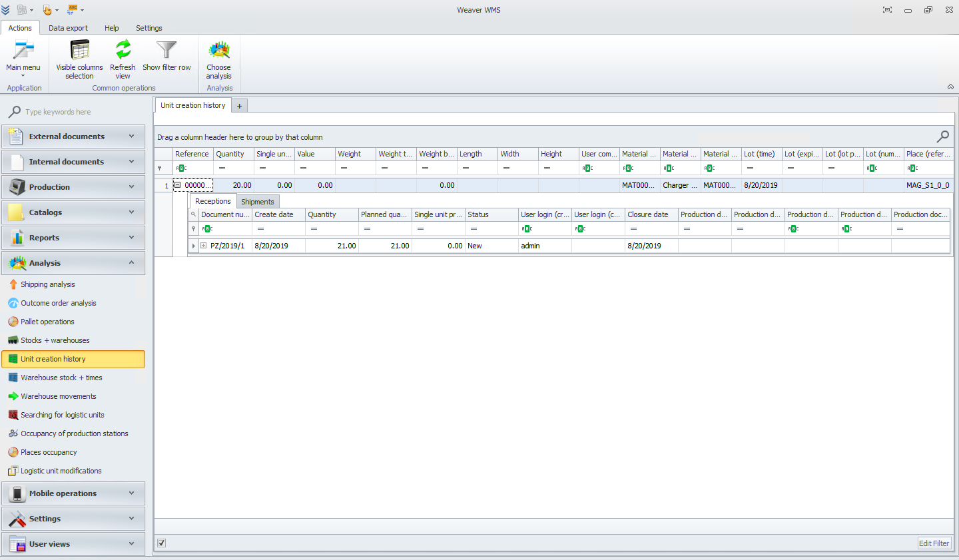Click the Edit Filter button
The width and height of the screenshot is (959, 560).
pyautogui.click(x=934, y=543)
